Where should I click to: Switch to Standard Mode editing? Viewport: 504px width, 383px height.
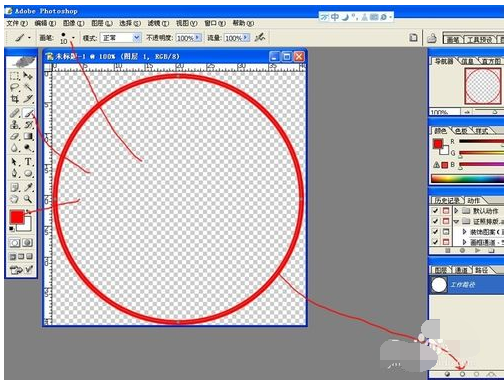[x=14, y=243]
